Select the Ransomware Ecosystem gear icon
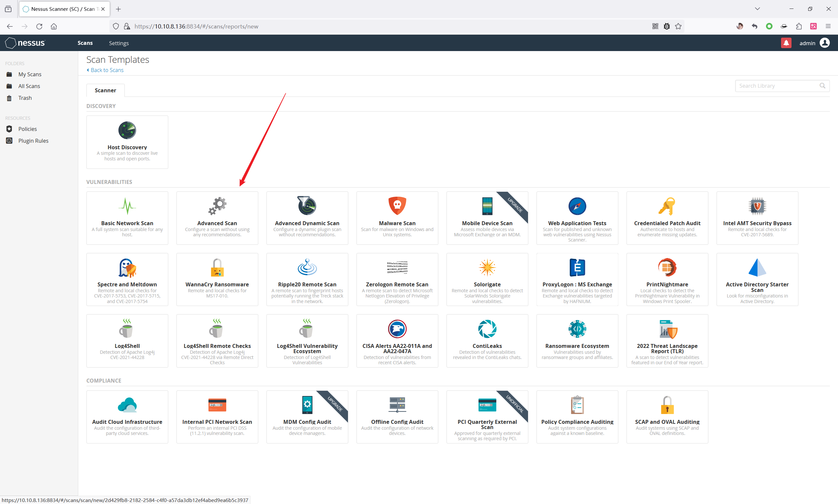The width and height of the screenshot is (838, 504). (x=577, y=329)
